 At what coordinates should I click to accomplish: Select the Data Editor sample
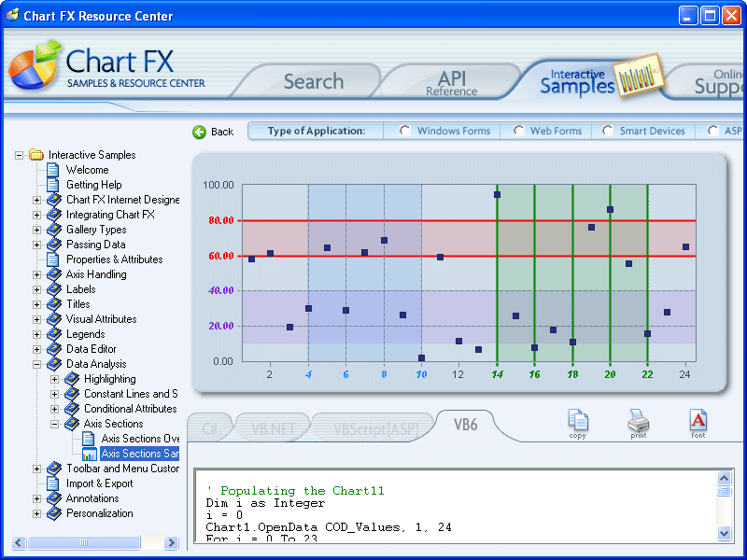(91, 348)
